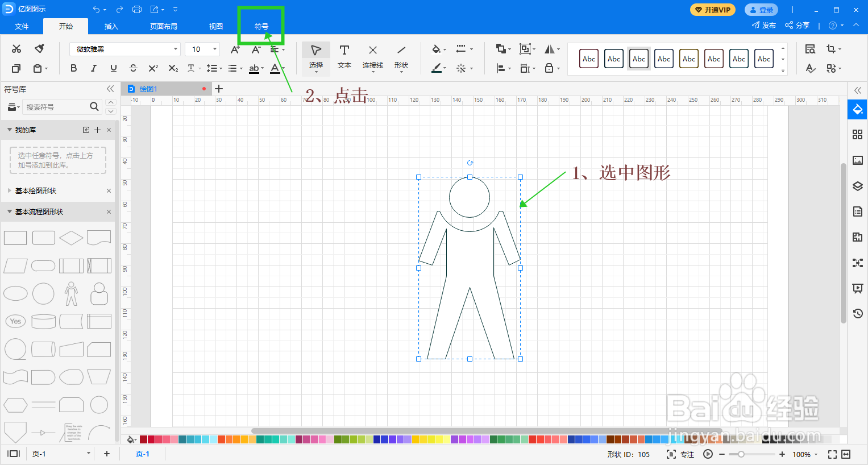
Task: Toggle 专注 focus mode in status bar
Action: pos(680,454)
